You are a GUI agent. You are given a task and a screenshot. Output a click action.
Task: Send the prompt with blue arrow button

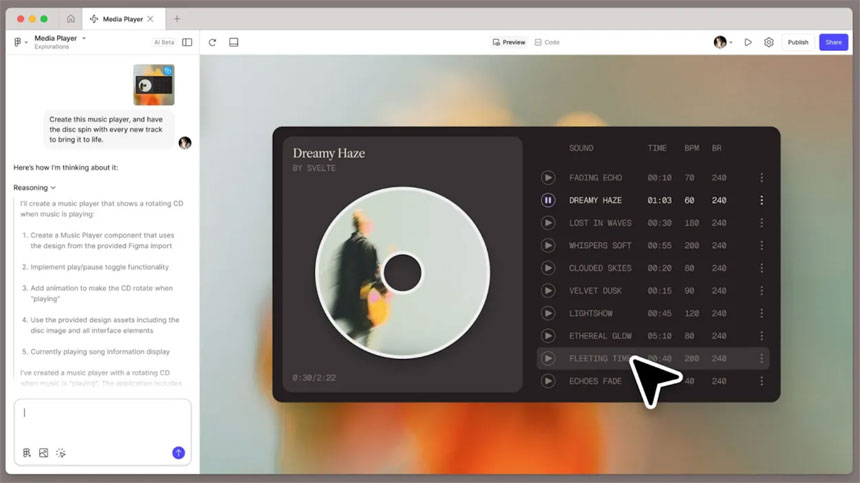point(178,453)
